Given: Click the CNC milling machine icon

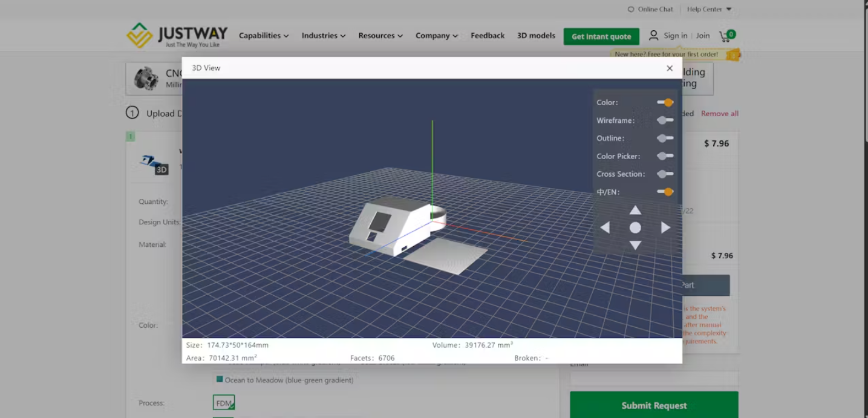Looking at the screenshot, I should [x=147, y=78].
